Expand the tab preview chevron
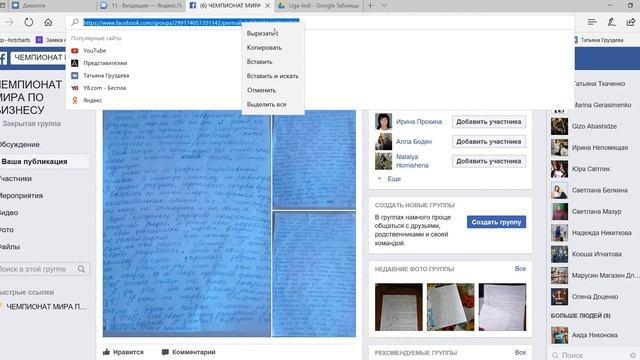The height and width of the screenshot is (360, 640). (x=384, y=5)
